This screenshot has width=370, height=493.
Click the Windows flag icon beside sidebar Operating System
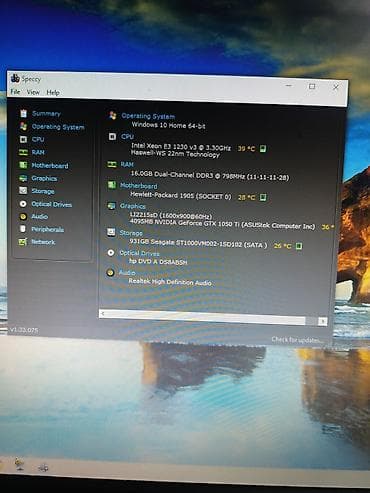click(x=23, y=126)
